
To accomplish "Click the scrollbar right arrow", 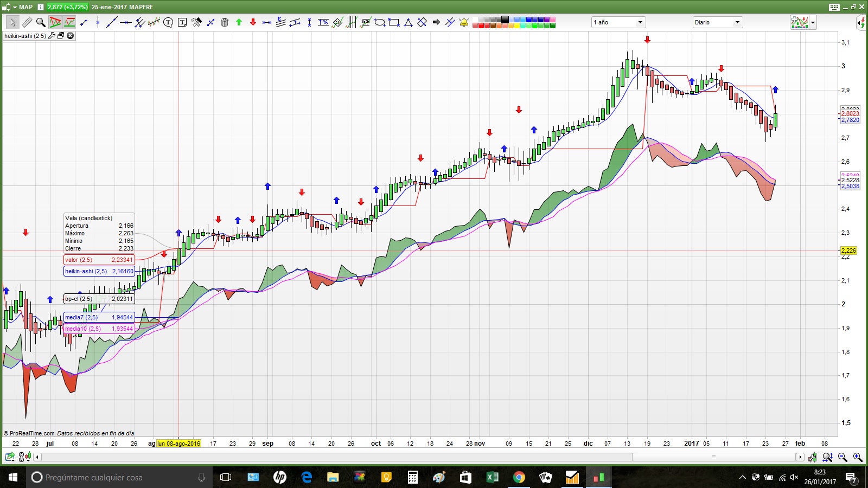I will tap(800, 457).
